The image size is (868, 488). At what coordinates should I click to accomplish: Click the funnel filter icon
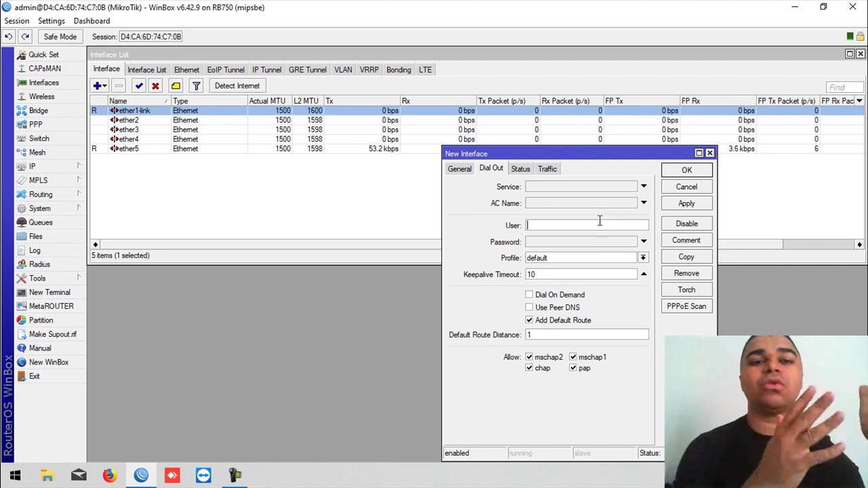pyautogui.click(x=196, y=86)
